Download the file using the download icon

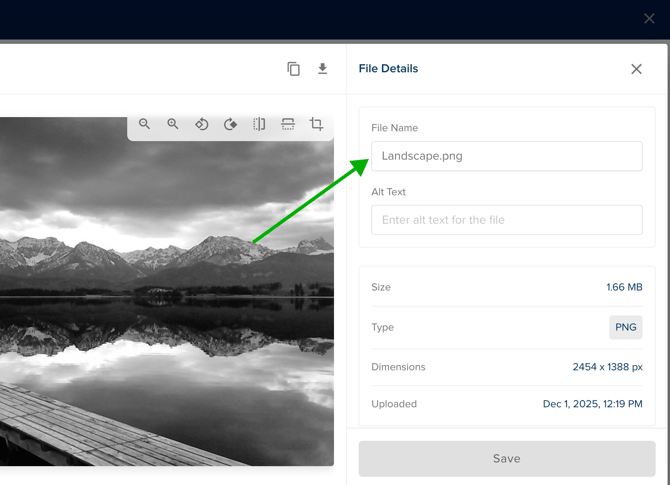pos(322,69)
